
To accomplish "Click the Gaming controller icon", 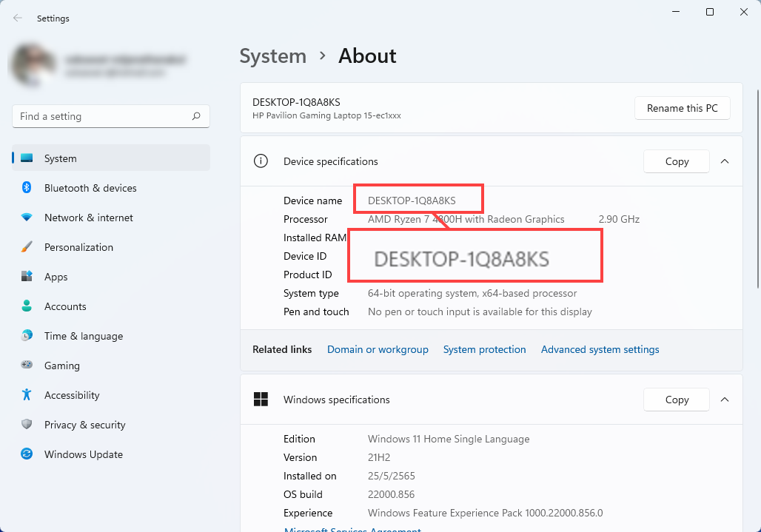I will (x=27, y=365).
